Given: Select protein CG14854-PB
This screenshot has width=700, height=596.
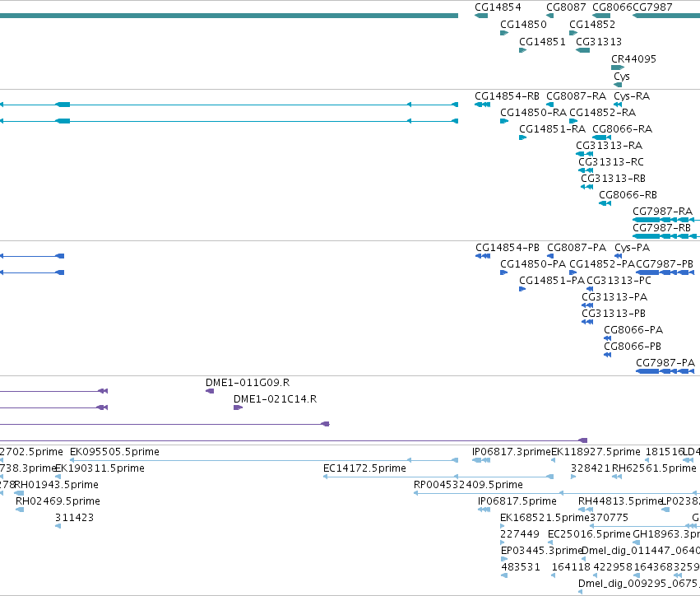Looking at the screenshot, I should (508, 248).
